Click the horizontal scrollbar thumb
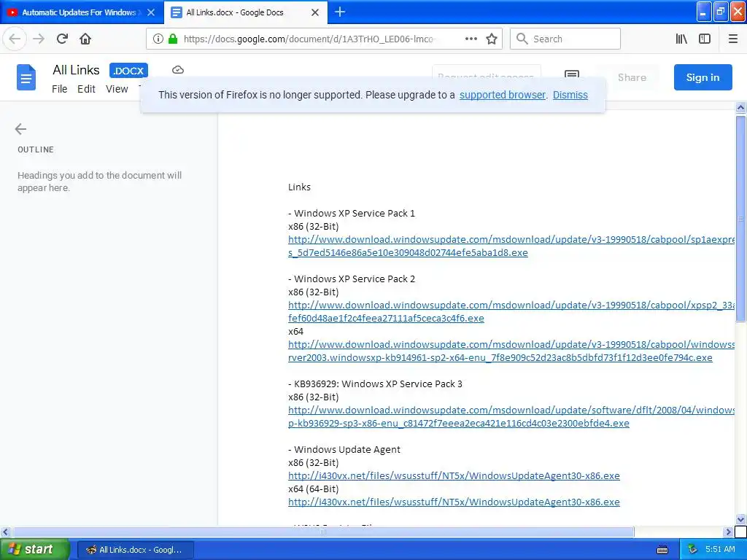 coord(323,532)
